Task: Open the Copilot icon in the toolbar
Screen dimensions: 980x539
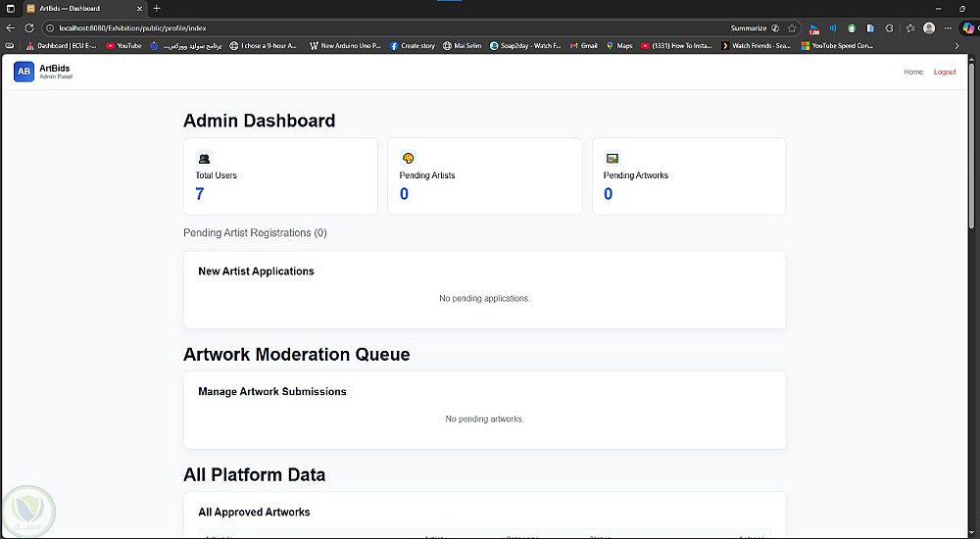Action: click(x=968, y=28)
